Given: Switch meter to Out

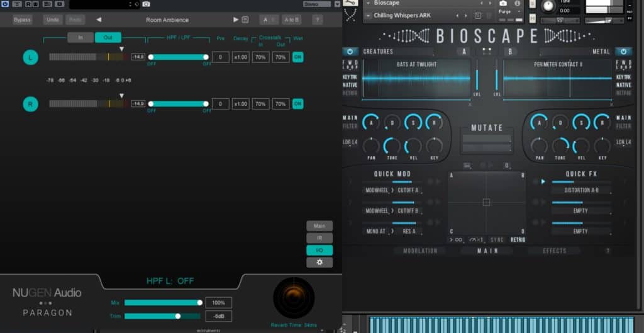Looking at the screenshot, I should click(x=108, y=37).
